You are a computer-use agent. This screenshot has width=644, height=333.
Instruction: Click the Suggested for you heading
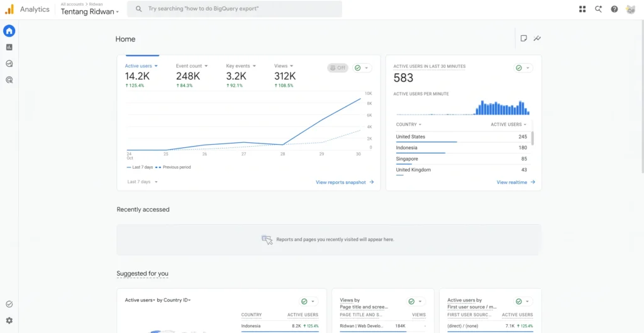coord(143,273)
